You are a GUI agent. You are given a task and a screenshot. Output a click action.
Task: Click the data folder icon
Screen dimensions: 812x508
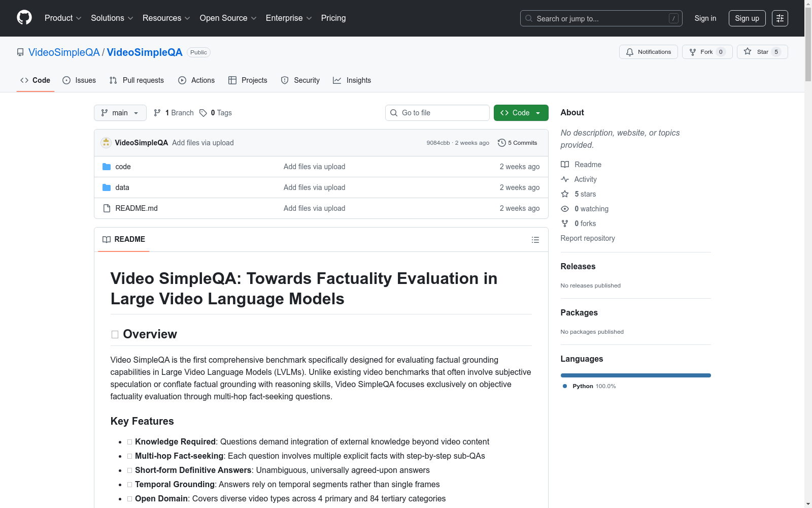107,187
